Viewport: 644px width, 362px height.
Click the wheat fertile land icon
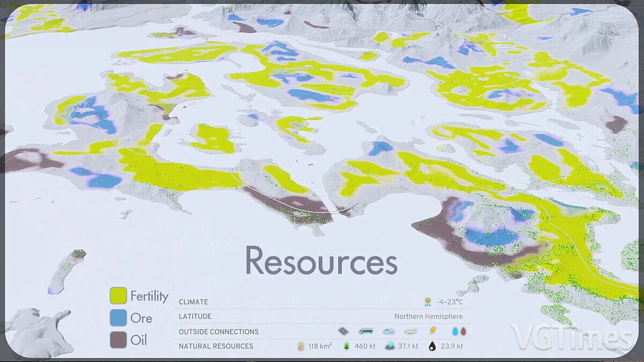coord(301,346)
